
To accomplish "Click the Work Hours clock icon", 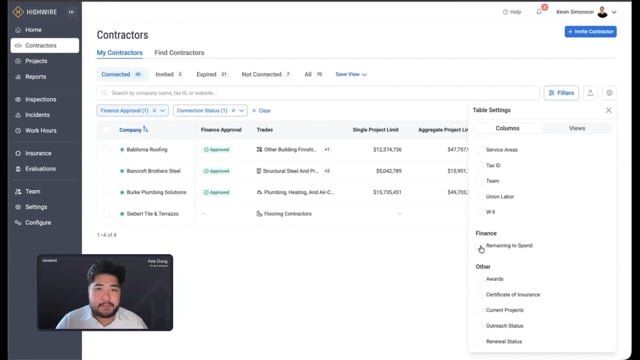I will coord(18,131).
